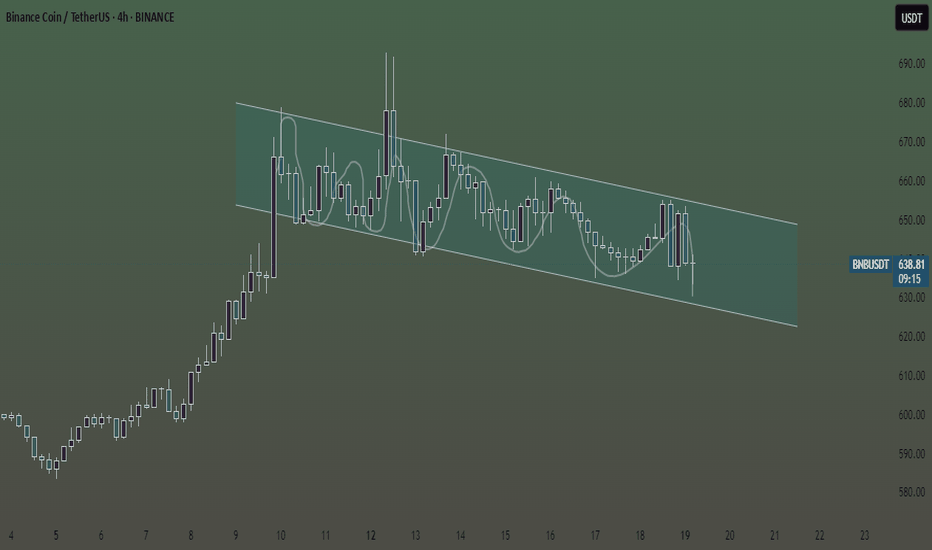The image size is (932, 550).
Task: Click date 18 on the time axis
Action: [640, 536]
